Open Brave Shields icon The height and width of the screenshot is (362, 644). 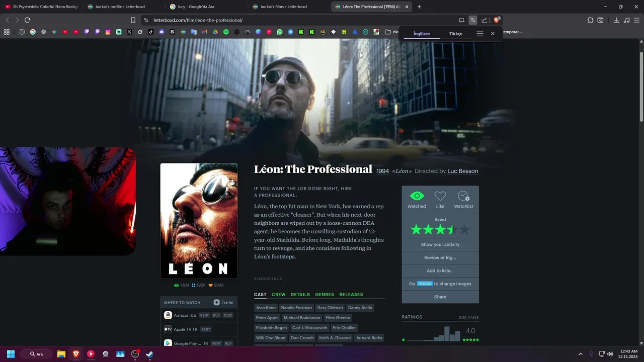point(497,20)
